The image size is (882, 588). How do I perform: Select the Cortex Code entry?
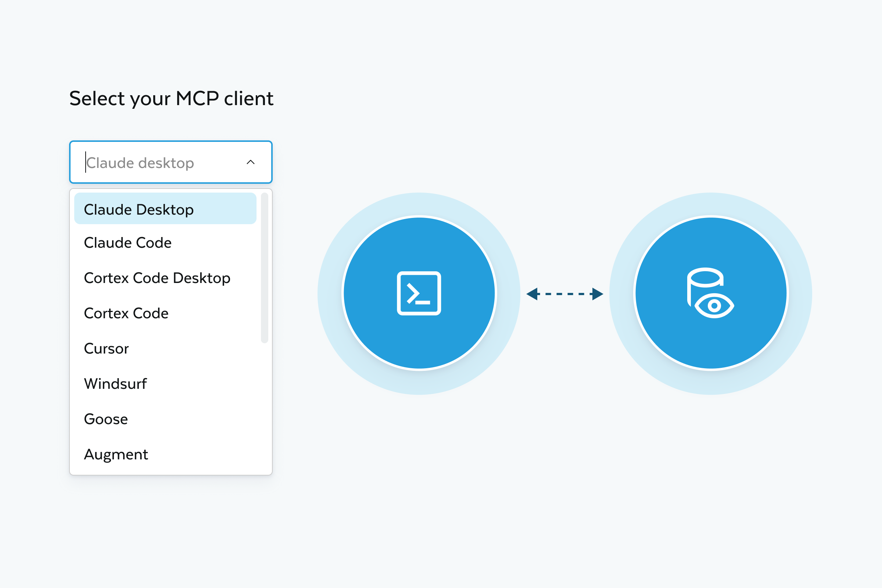point(165,313)
